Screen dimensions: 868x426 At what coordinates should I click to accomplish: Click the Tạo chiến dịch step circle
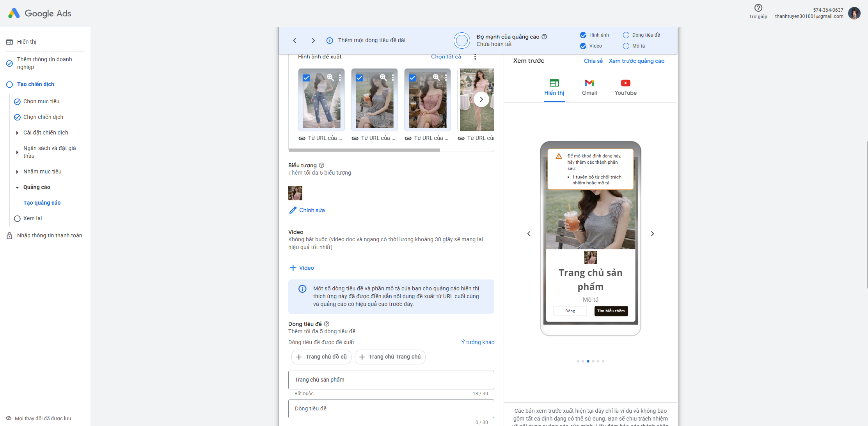click(x=10, y=85)
